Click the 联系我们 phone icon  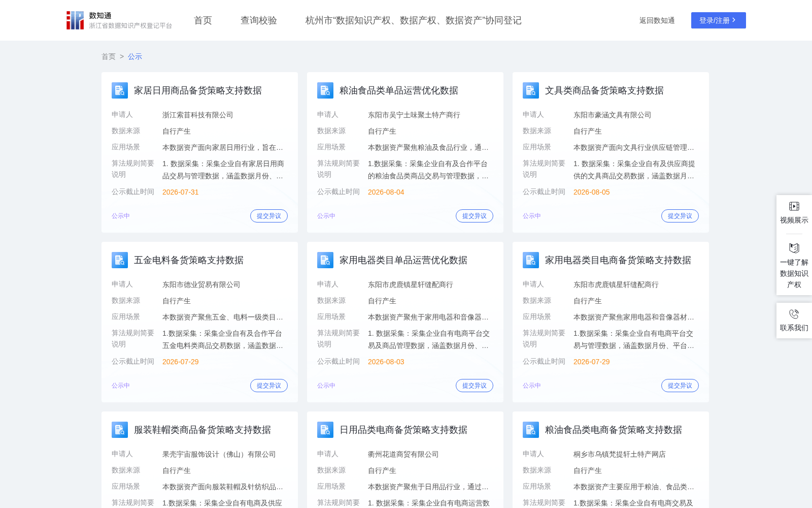click(x=794, y=314)
